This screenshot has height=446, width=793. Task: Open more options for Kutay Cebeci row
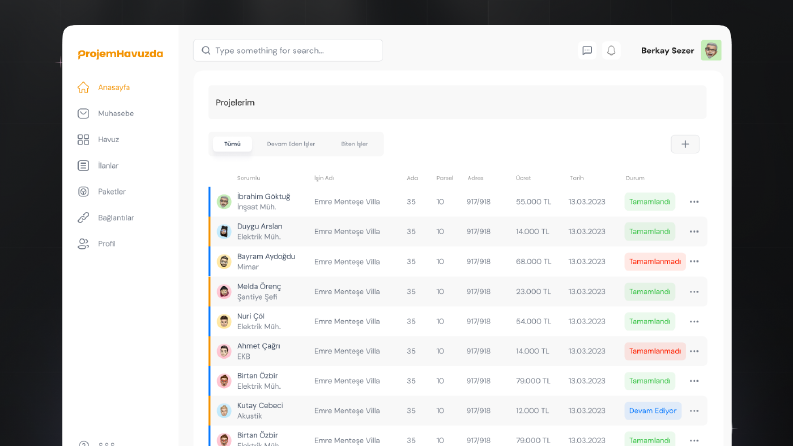click(x=694, y=411)
